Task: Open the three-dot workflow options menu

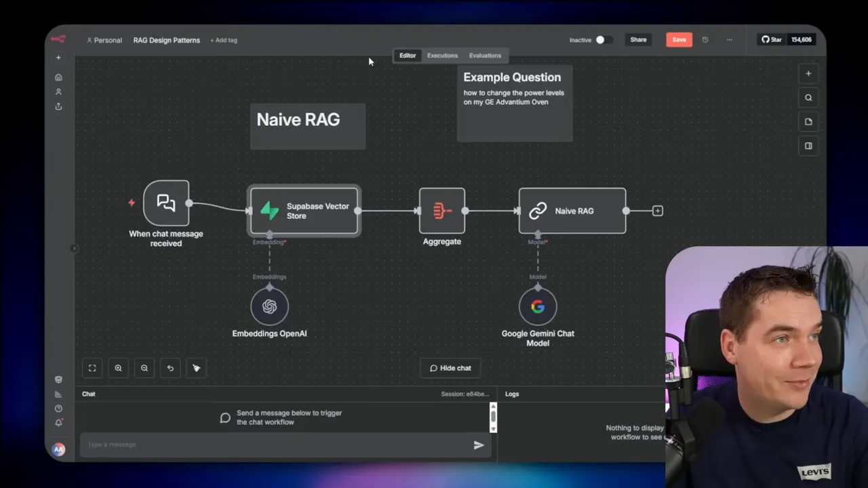Action: click(x=729, y=39)
